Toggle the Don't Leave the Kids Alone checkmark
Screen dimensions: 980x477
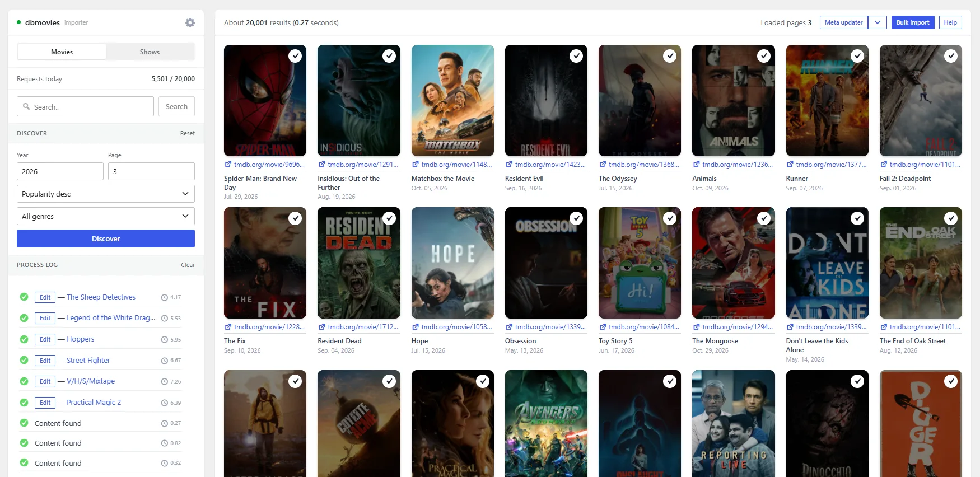(857, 218)
